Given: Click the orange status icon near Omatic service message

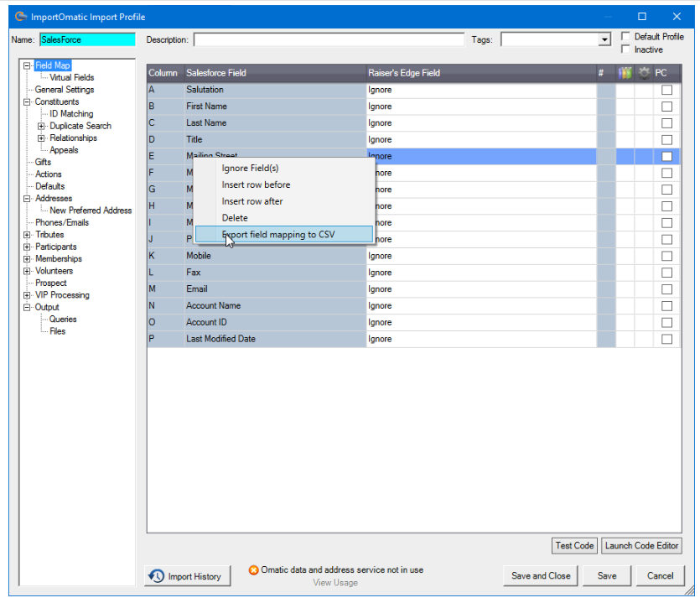Looking at the screenshot, I should point(253,569).
